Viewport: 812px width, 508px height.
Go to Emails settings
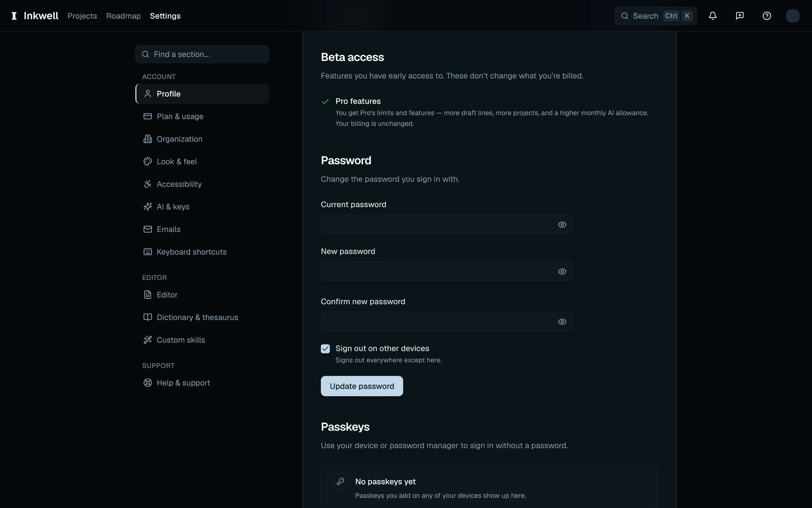click(202, 229)
